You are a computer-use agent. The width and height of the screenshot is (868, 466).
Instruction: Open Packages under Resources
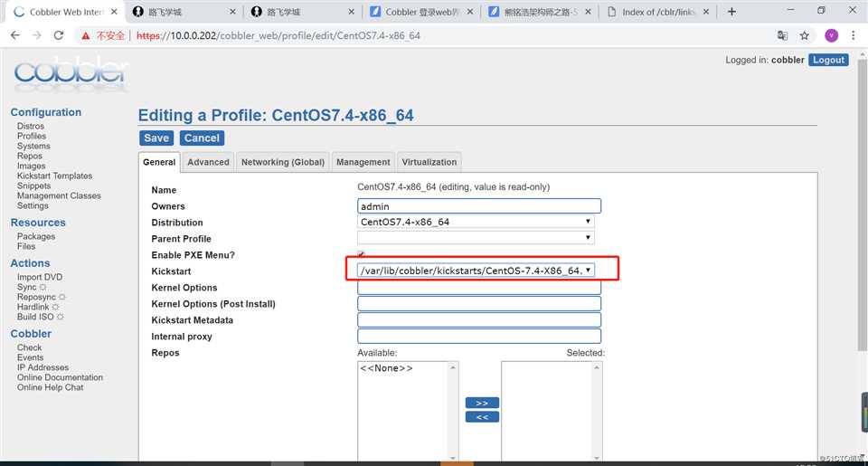click(36, 236)
